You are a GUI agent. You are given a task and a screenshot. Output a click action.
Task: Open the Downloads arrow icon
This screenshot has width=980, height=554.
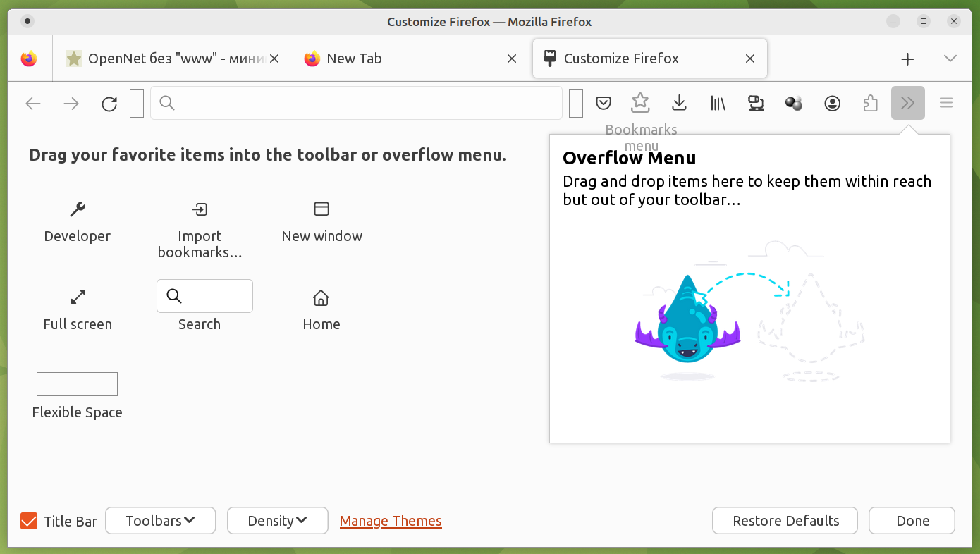pyautogui.click(x=679, y=103)
